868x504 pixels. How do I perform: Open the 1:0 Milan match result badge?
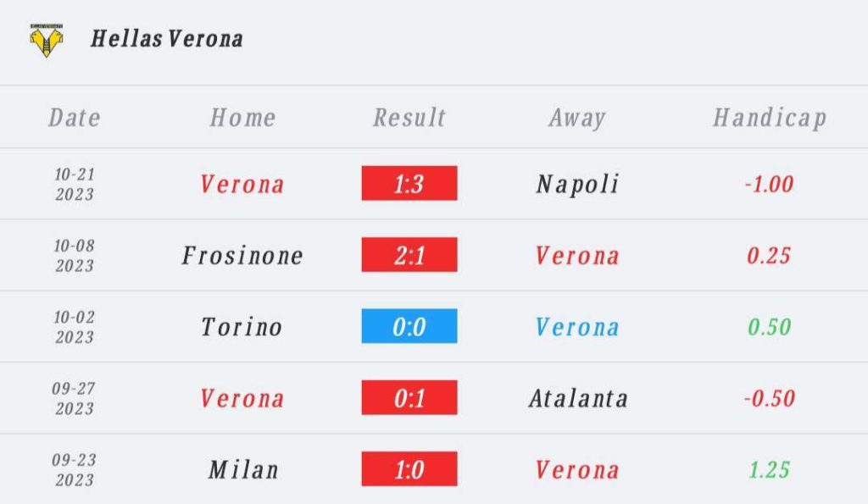(409, 468)
